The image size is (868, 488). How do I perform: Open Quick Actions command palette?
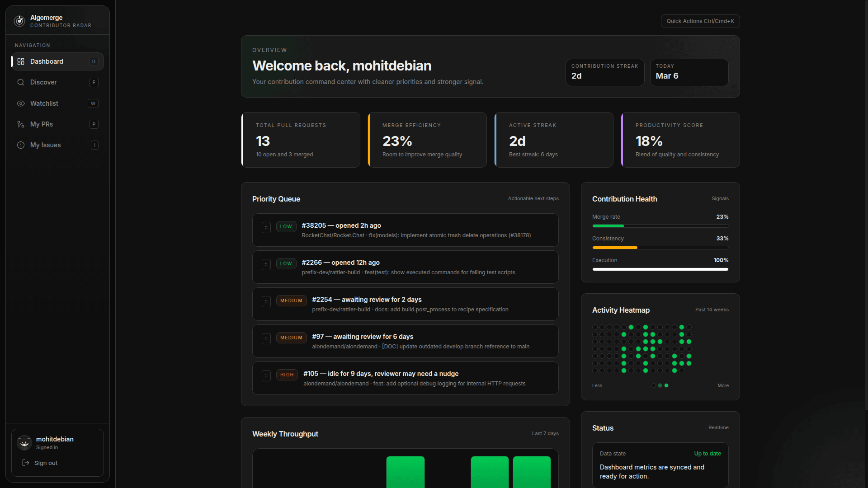point(700,21)
